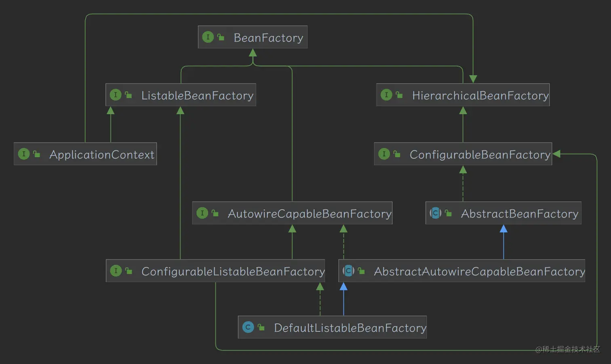Click the lock icon beside ConfigurableListableBeanFactory
This screenshot has width=611, height=364.
[x=129, y=270]
